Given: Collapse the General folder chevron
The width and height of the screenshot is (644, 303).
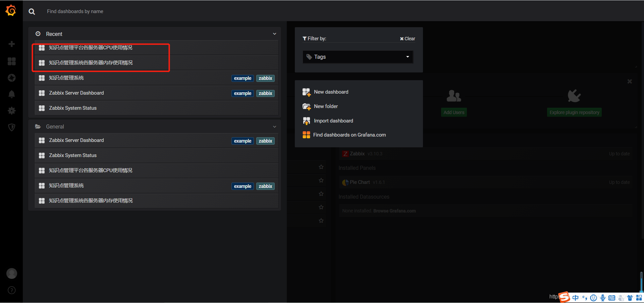Looking at the screenshot, I should [274, 127].
